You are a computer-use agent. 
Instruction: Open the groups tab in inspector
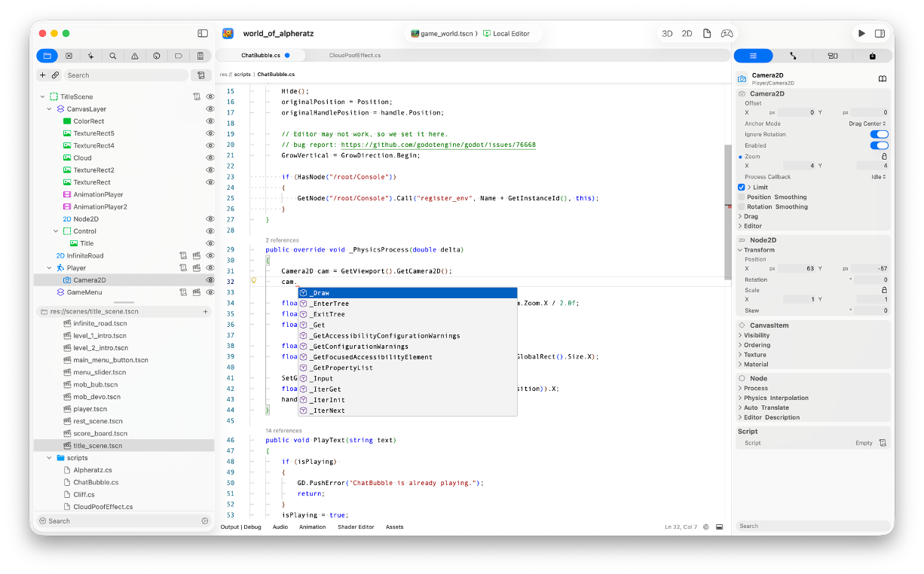833,56
